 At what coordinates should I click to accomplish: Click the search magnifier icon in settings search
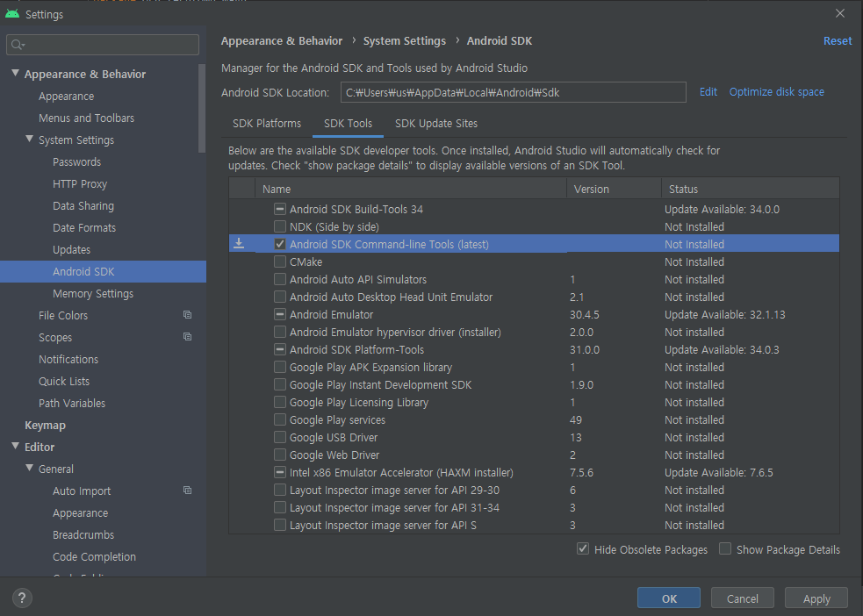click(18, 45)
